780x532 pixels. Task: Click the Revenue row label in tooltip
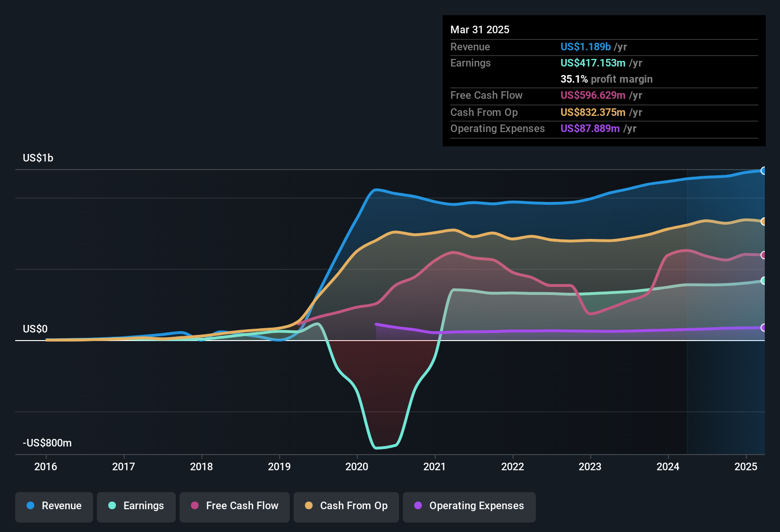click(x=470, y=47)
